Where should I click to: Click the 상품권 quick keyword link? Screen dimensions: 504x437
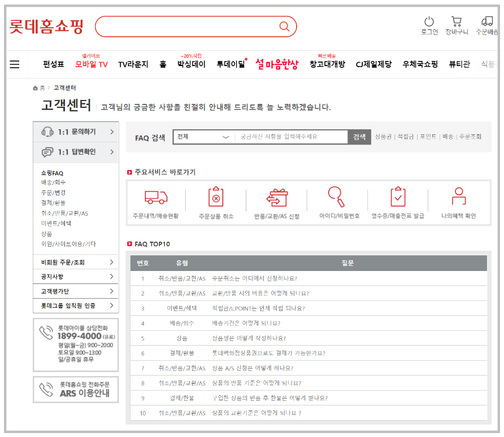[383, 137]
